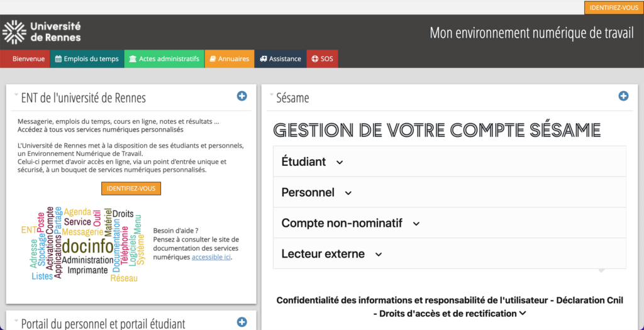Expand the Étudiant section
644x330 pixels.
pyautogui.click(x=449, y=162)
